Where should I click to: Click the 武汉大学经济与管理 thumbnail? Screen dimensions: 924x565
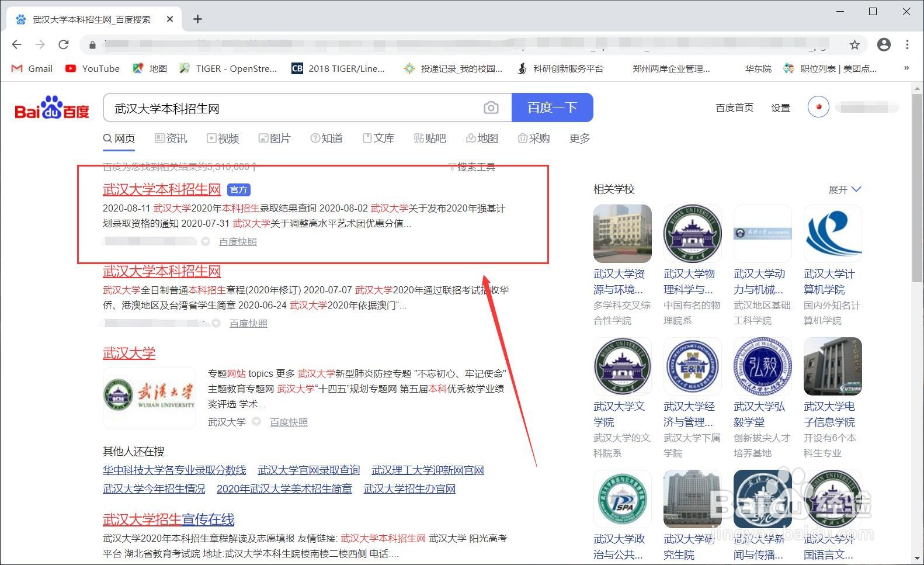(693, 366)
